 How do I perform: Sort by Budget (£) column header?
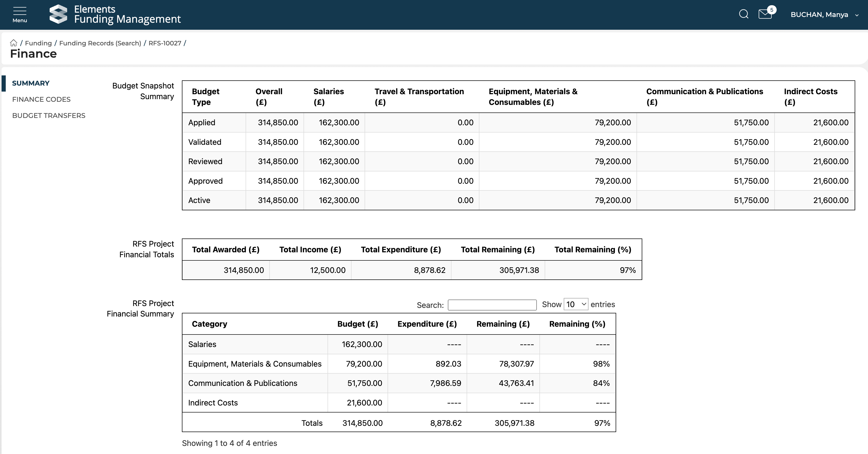[357, 324]
